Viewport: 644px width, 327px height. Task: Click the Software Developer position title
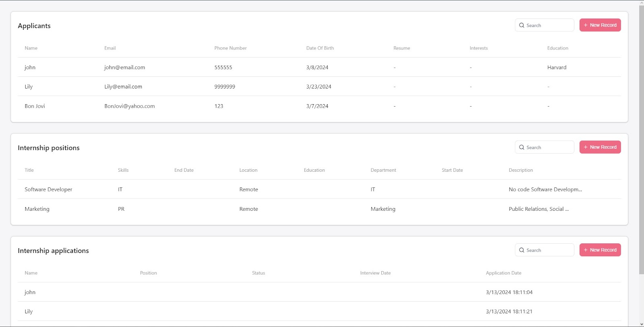click(48, 189)
